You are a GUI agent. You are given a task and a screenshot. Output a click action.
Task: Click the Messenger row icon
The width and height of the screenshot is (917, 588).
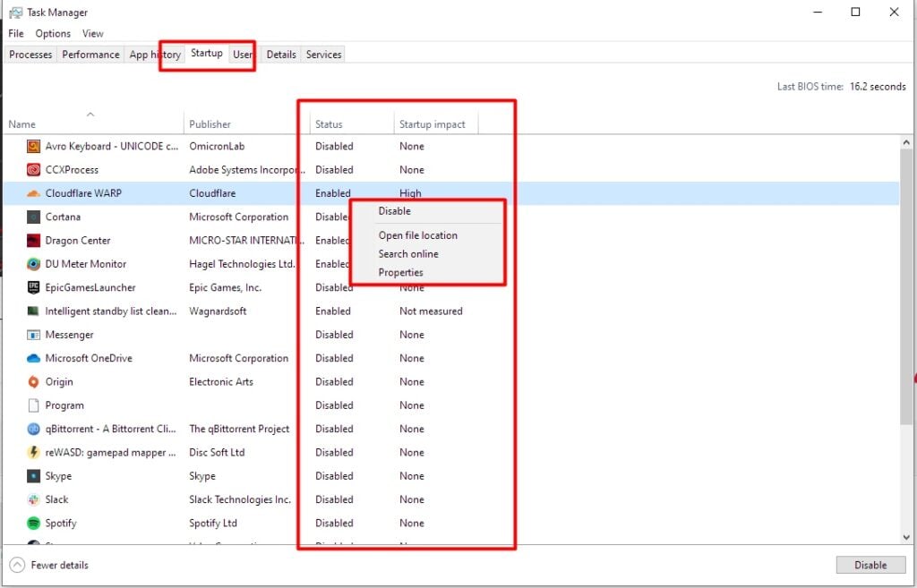(x=34, y=335)
